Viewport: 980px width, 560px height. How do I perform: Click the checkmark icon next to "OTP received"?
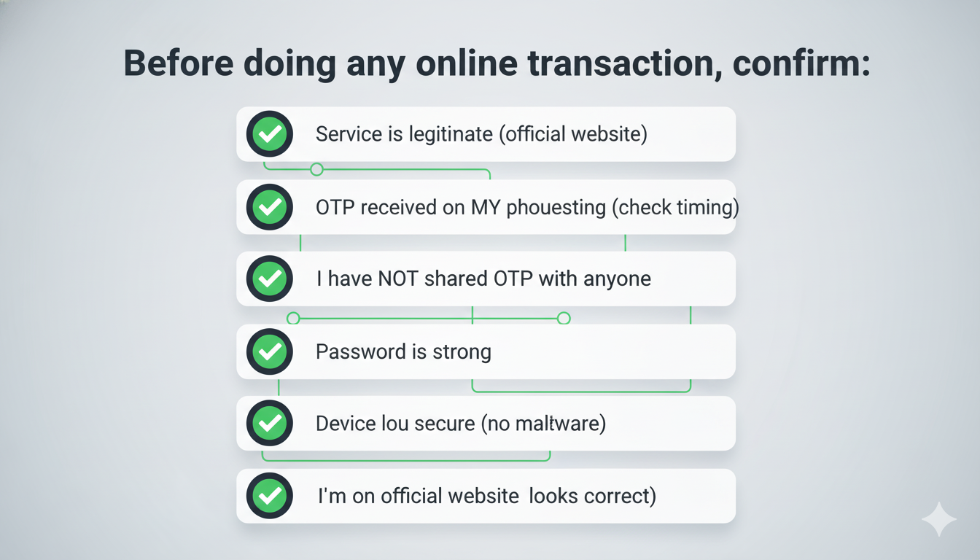(x=270, y=207)
